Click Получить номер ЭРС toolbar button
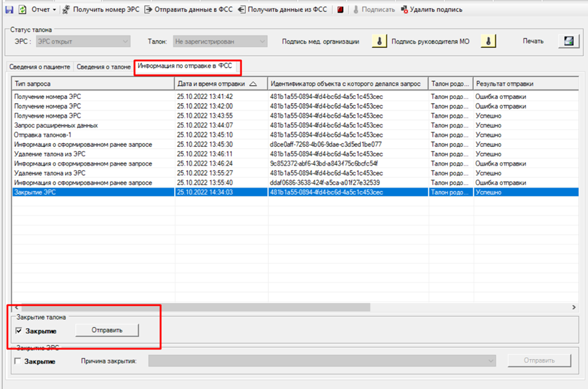This screenshot has height=389, width=588. click(100, 10)
